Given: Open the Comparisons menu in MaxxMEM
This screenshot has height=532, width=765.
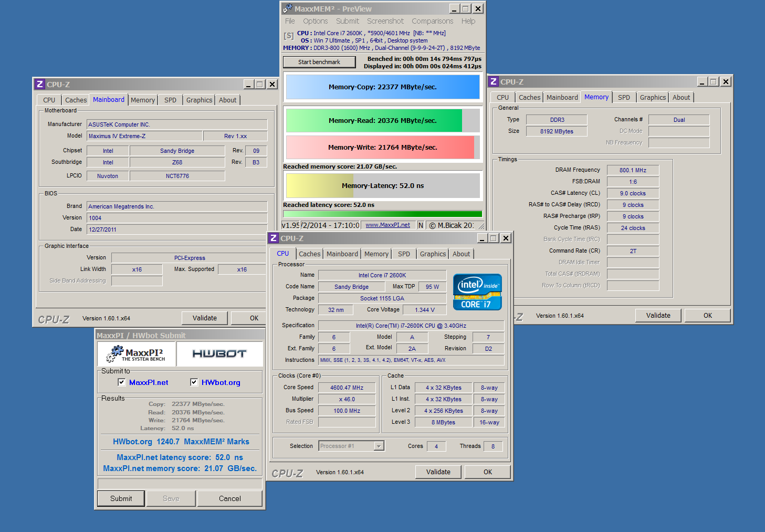Looking at the screenshot, I should pyautogui.click(x=432, y=21).
